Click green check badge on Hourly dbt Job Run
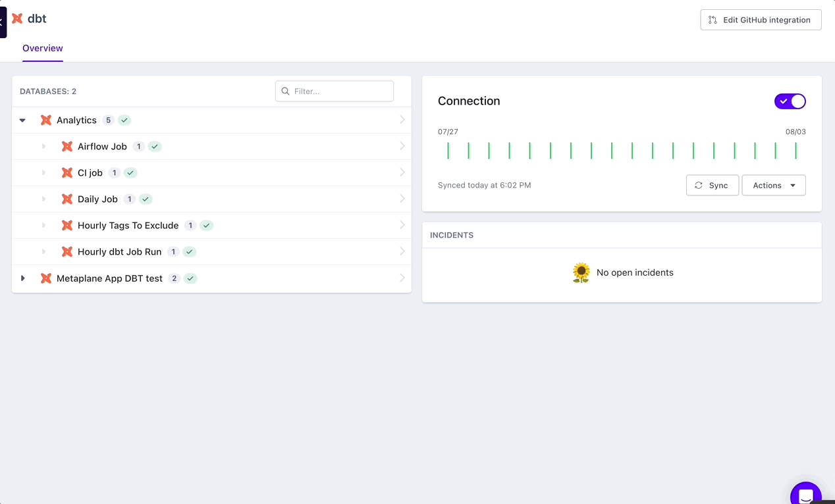Screen dimensions: 835x504 click(190, 252)
